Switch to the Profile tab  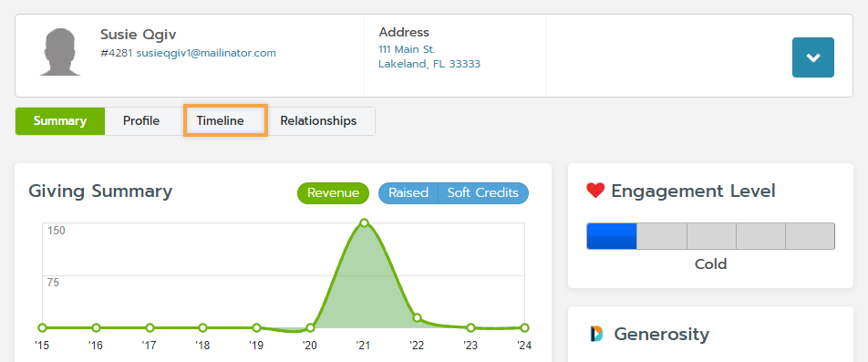(x=141, y=121)
